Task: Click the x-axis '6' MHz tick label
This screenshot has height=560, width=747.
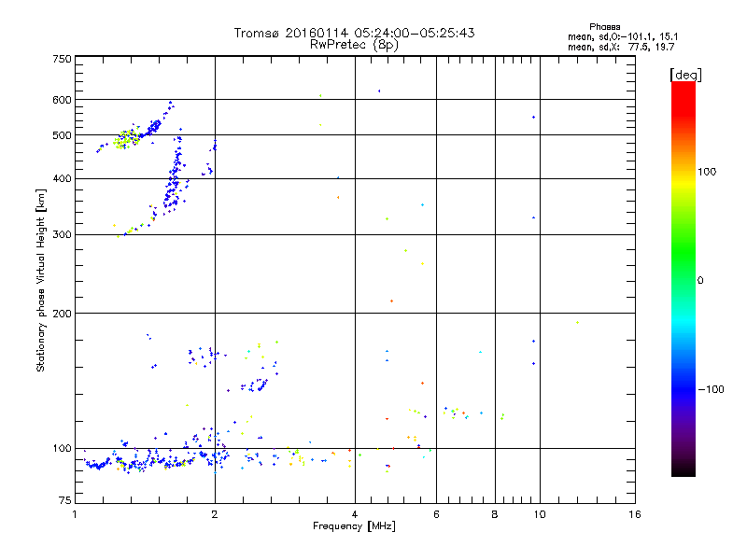Action: [x=436, y=514]
